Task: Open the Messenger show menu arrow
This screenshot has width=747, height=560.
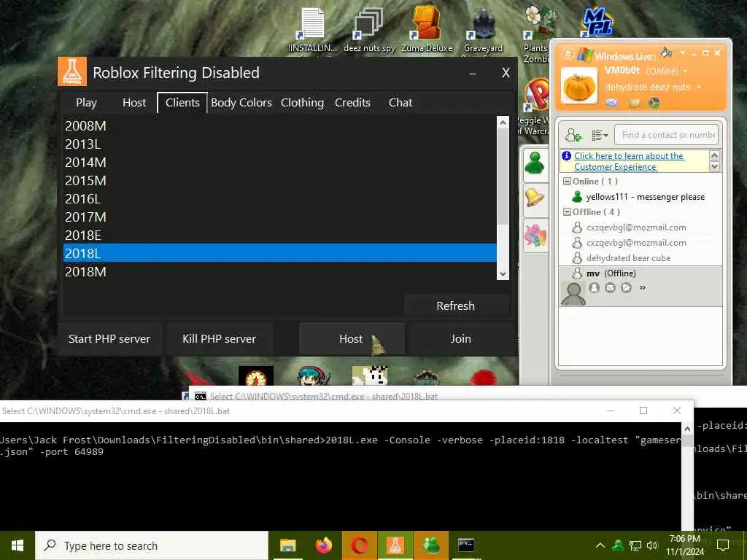Action: (682, 52)
